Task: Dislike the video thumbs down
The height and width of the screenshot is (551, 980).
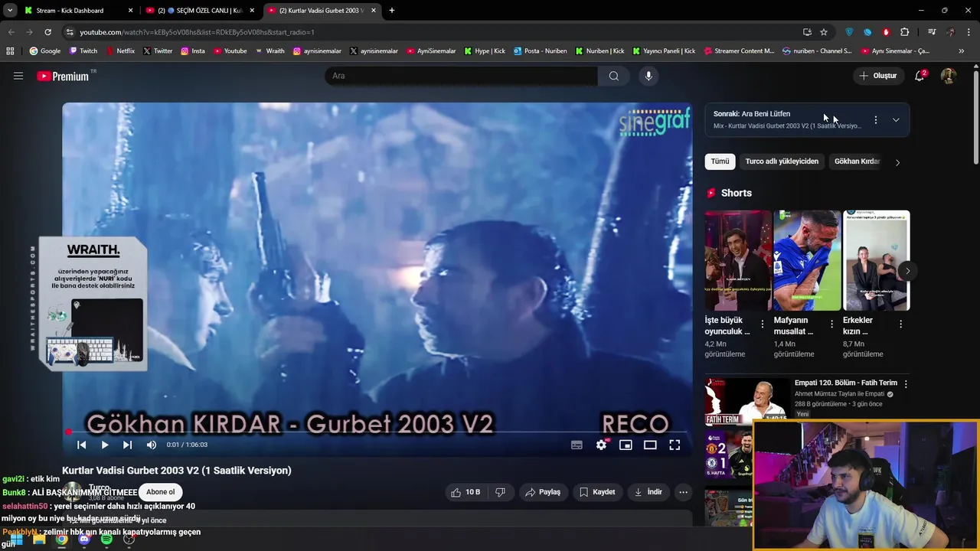Action: [501, 492]
